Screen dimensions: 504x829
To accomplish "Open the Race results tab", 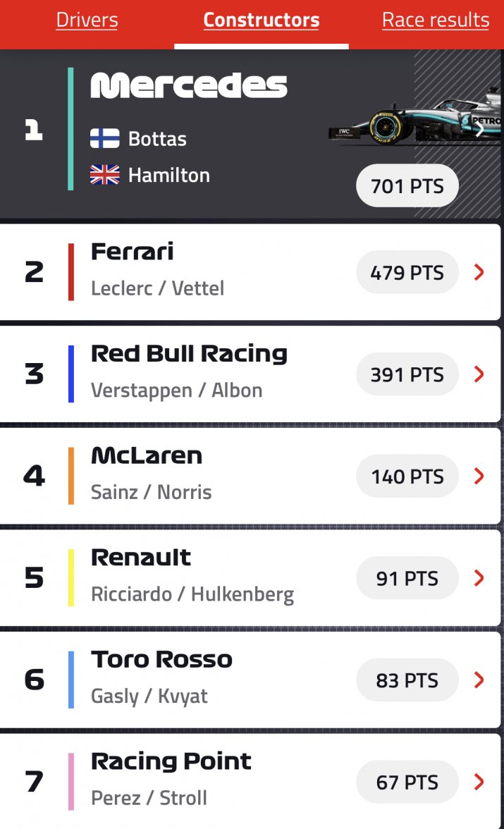I will click(x=435, y=20).
